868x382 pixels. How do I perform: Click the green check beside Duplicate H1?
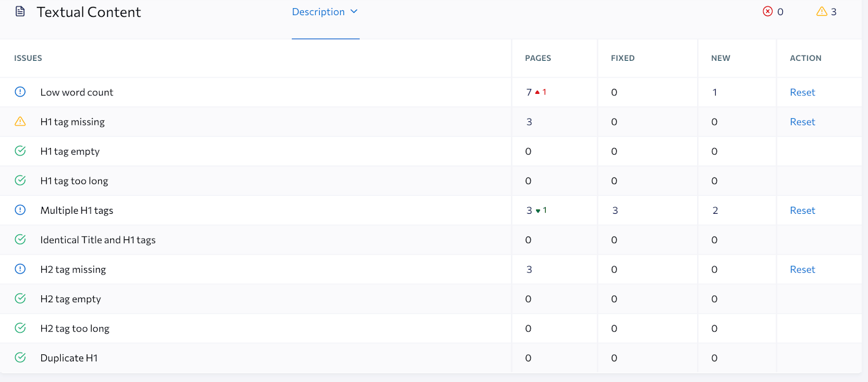[x=20, y=358]
